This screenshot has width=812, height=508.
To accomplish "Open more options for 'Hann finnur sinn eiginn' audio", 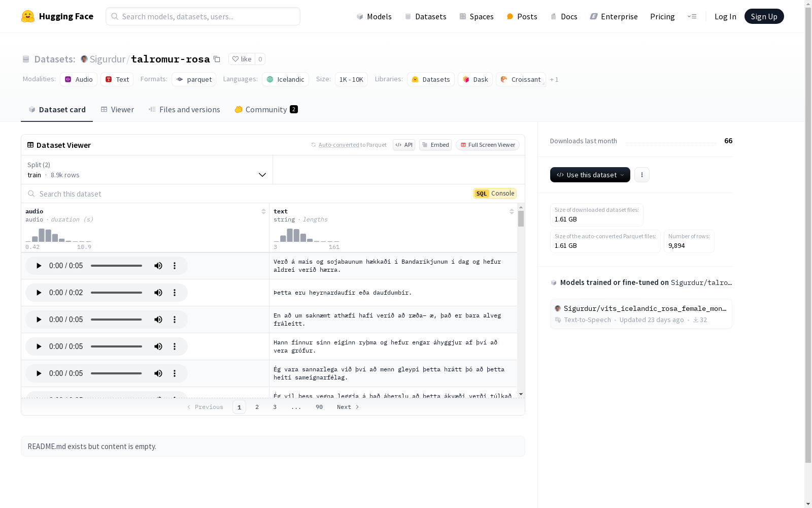I will [175, 346].
